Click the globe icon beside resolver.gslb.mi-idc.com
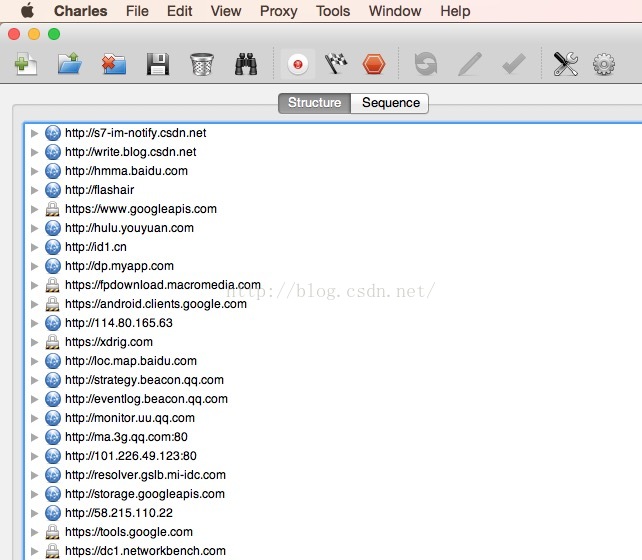The width and height of the screenshot is (642, 560). pos(53,475)
